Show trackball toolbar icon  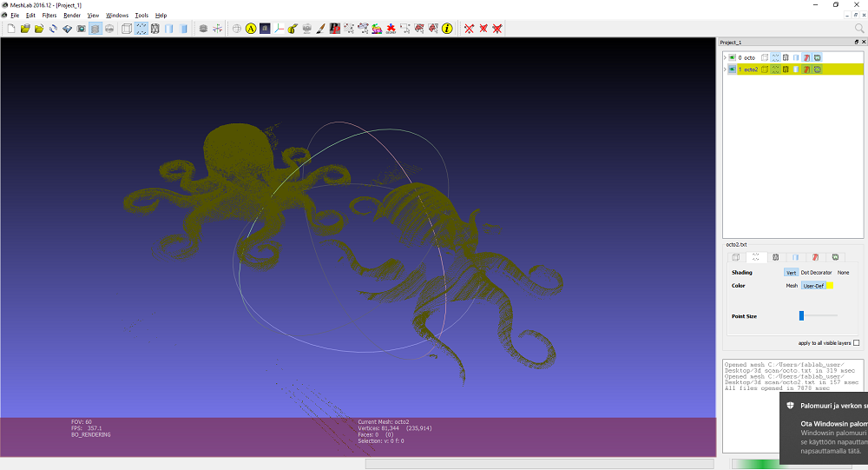click(237, 29)
